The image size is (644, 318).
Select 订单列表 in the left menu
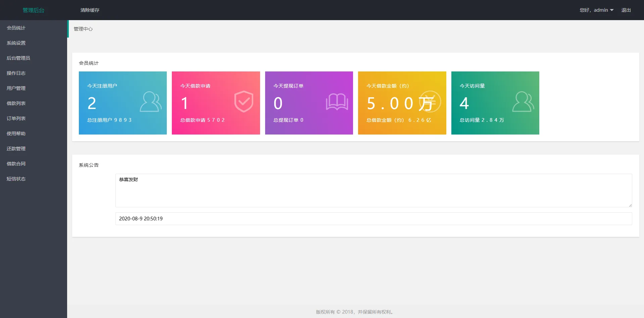tap(16, 118)
